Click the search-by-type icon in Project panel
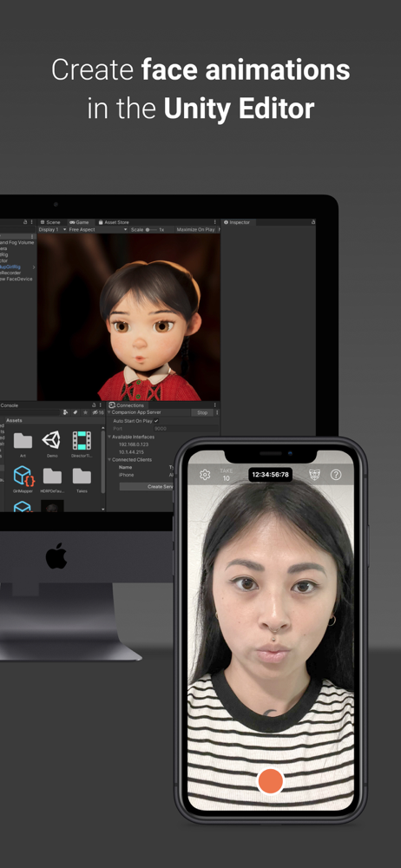 65,412
